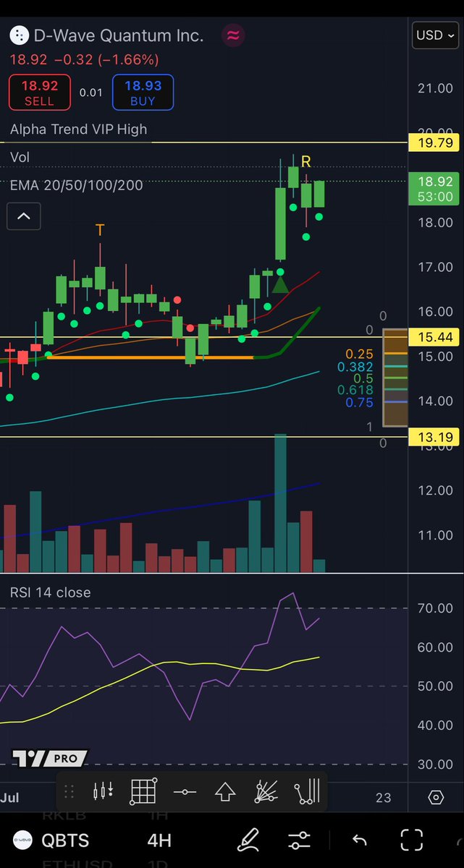Tap the current price 18.92 axis label
This screenshot has height=868, width=464.
coord(434,188)
